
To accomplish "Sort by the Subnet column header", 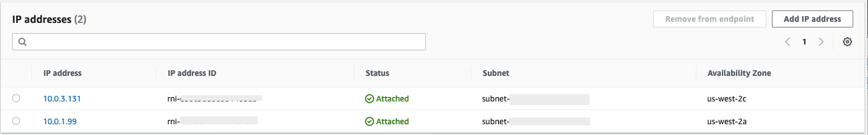I will pos(496,73).
